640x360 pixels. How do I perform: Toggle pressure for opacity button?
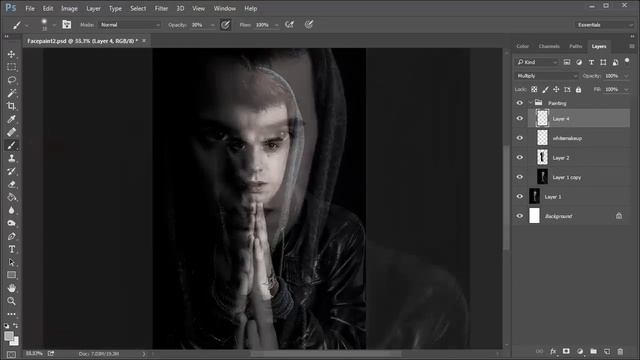[x=225, y=25]
